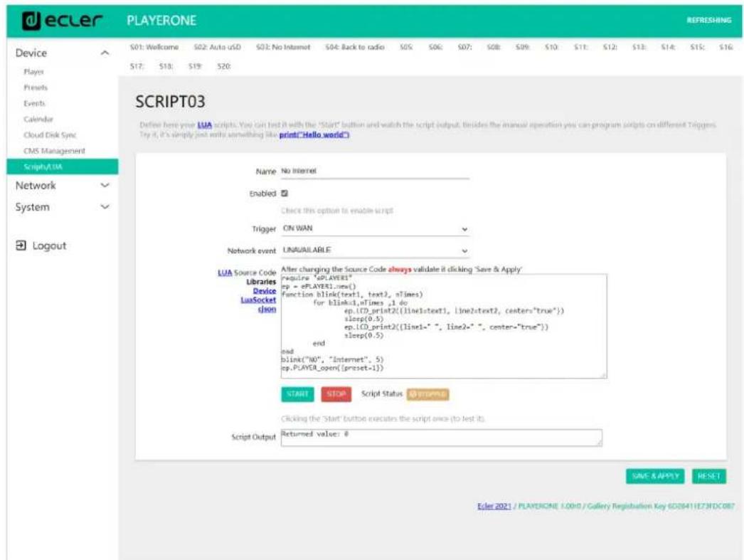744x560 pixels.
Task: Open the S07 script tab
Action: (464, 47)
